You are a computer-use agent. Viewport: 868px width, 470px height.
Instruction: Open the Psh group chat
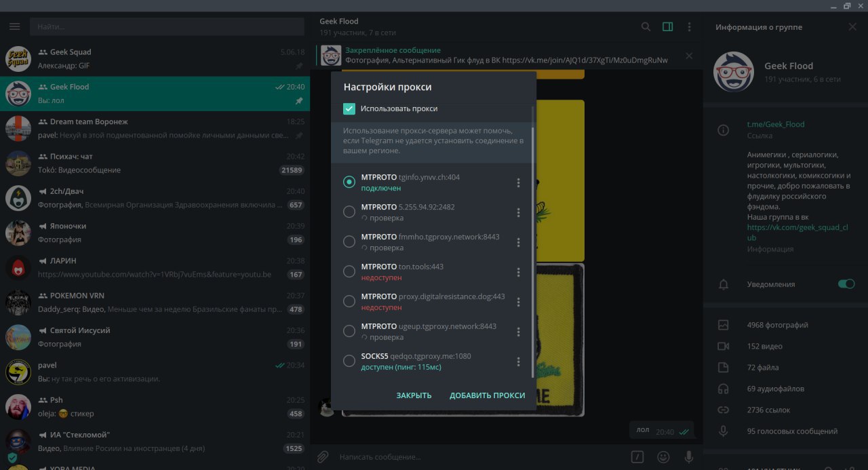tap(155, 407)
